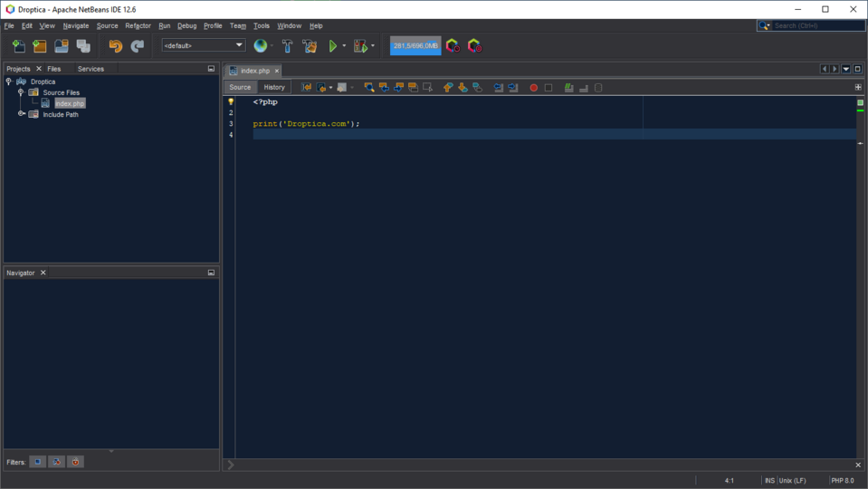Toggle Highlight Search icon
868x489 pixels.
pyautogui.click(x=413, y=88)
